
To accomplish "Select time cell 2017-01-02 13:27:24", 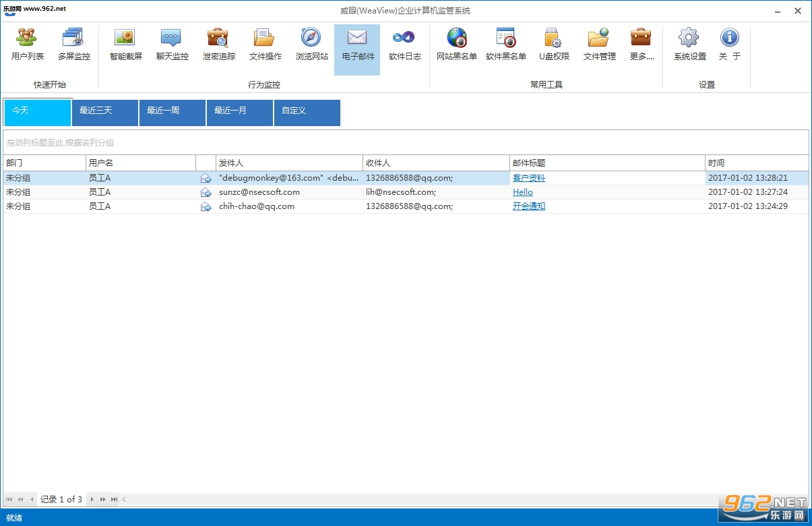I will (x=757, y=192).
